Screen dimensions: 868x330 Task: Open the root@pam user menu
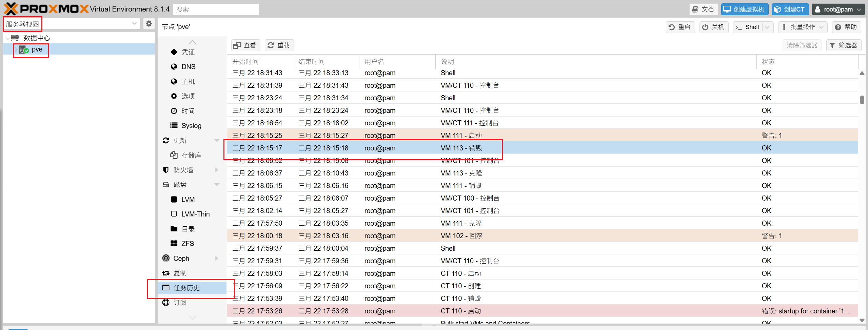click(837, 9)
